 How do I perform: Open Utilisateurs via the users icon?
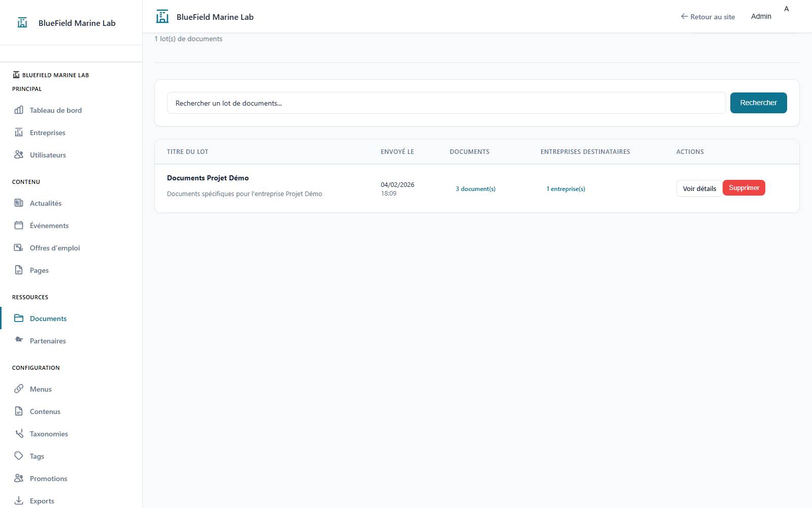[x=18, y=154]
